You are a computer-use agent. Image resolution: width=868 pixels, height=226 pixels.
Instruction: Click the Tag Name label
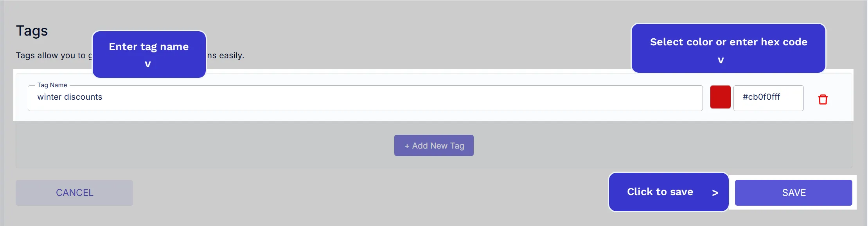tap(52, 85)
